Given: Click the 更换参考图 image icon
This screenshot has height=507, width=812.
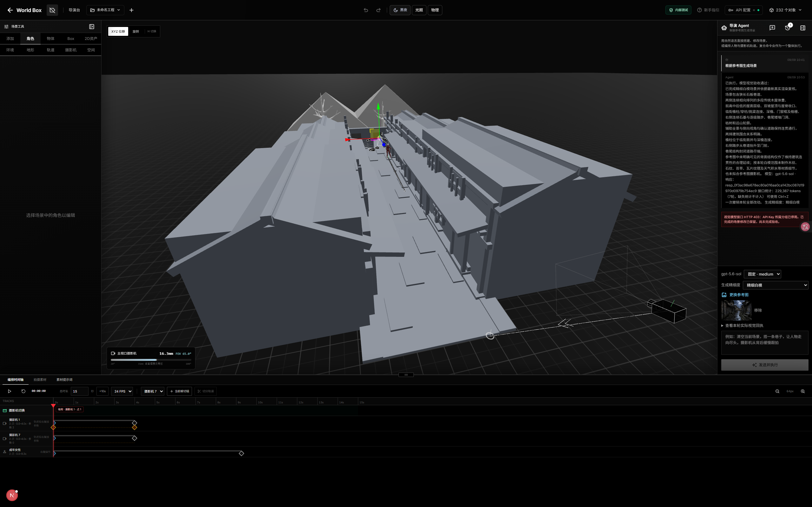Looking at the screenshot, I should (724, 295).
